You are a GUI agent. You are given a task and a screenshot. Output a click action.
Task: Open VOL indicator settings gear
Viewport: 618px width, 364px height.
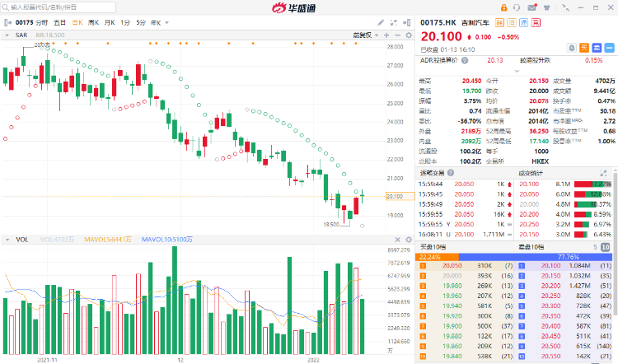(x=409, y=240)
